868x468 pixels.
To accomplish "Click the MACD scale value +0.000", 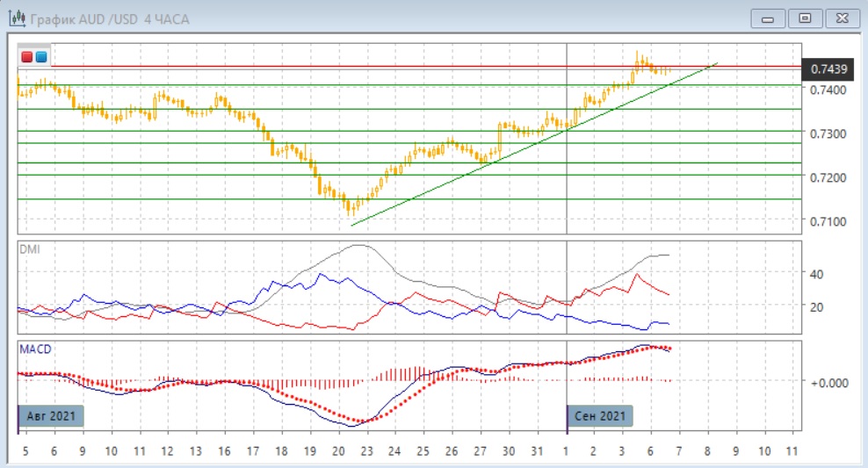I will click(x=828, y=383).
